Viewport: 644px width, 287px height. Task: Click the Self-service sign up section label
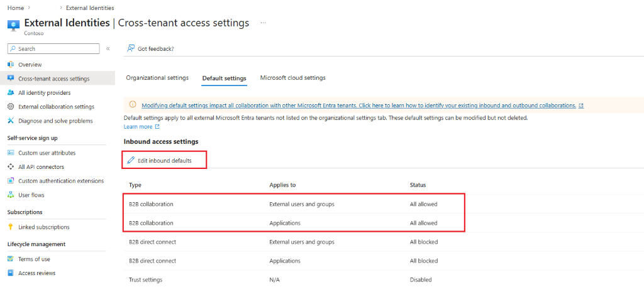pyautogui.click(x=33, y=138)
